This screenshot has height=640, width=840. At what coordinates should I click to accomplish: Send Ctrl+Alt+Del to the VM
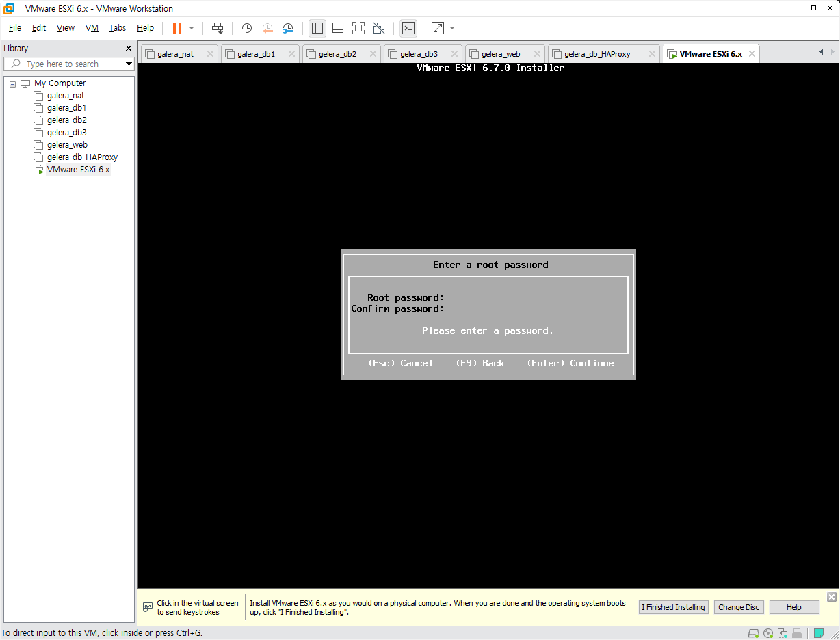point(218,28)
